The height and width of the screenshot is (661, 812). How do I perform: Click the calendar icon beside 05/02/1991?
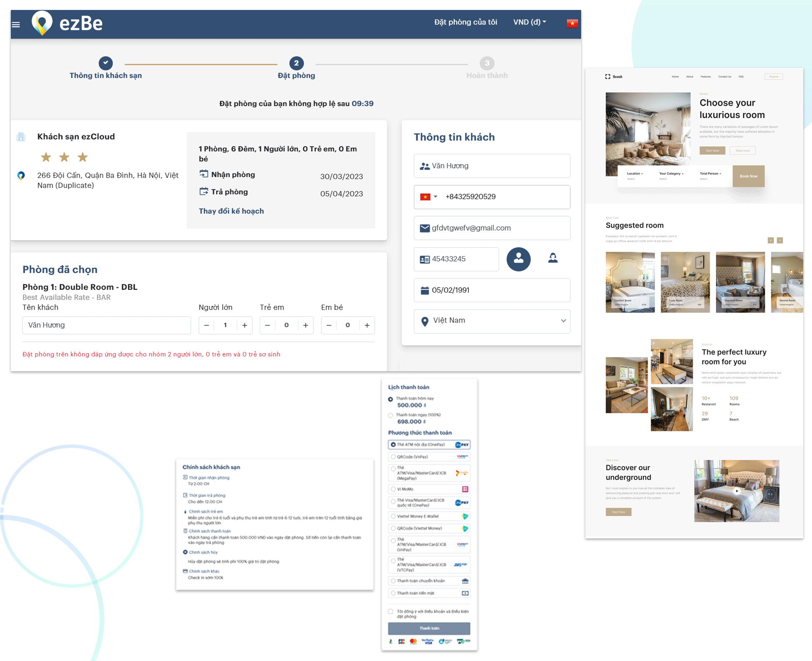click(425, 290)
